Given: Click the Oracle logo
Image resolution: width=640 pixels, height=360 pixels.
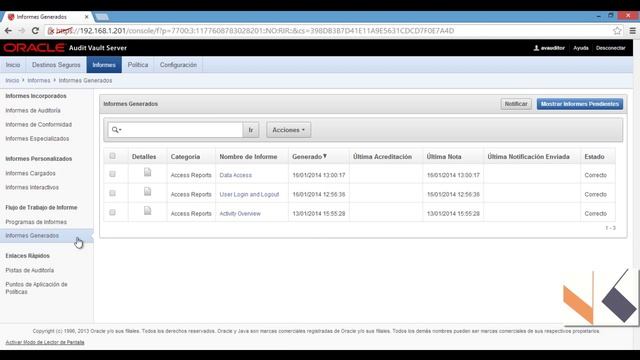Looking at the screenshot, I should point(34,48).
